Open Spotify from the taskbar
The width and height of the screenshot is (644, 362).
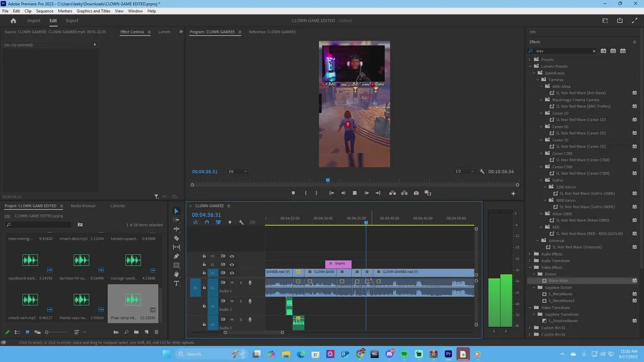pos(404,354)
